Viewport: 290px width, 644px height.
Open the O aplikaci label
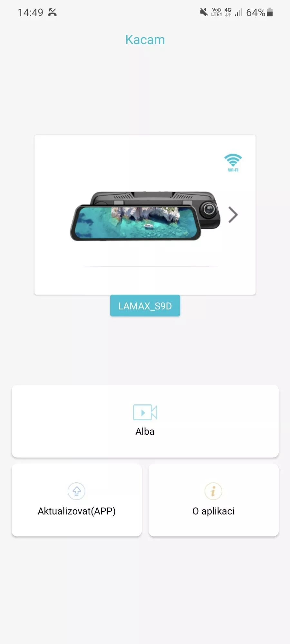click(213, 511)
